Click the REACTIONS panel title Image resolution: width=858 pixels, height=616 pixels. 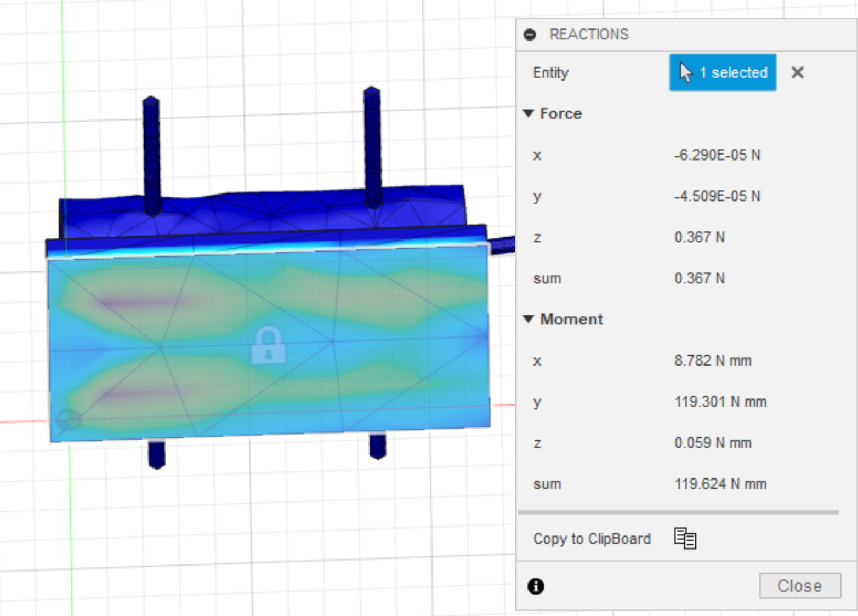coord(589,35)
